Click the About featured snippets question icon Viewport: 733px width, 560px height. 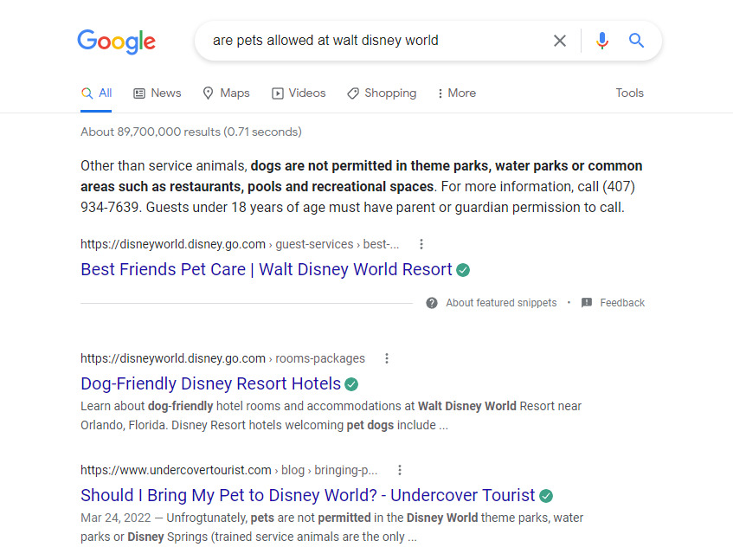432,303
